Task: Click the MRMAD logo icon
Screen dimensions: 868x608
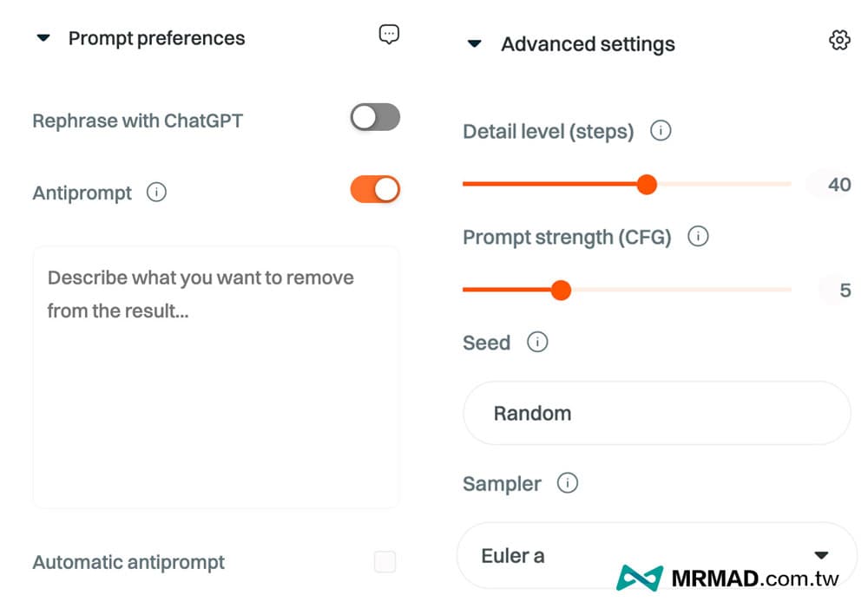Action: click(x=640, y=579)
